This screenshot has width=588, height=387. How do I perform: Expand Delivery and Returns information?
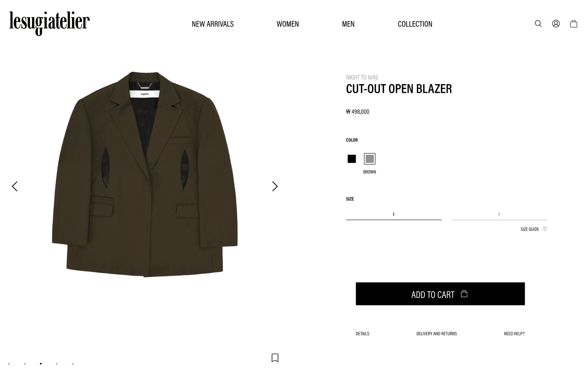[437, 333]
